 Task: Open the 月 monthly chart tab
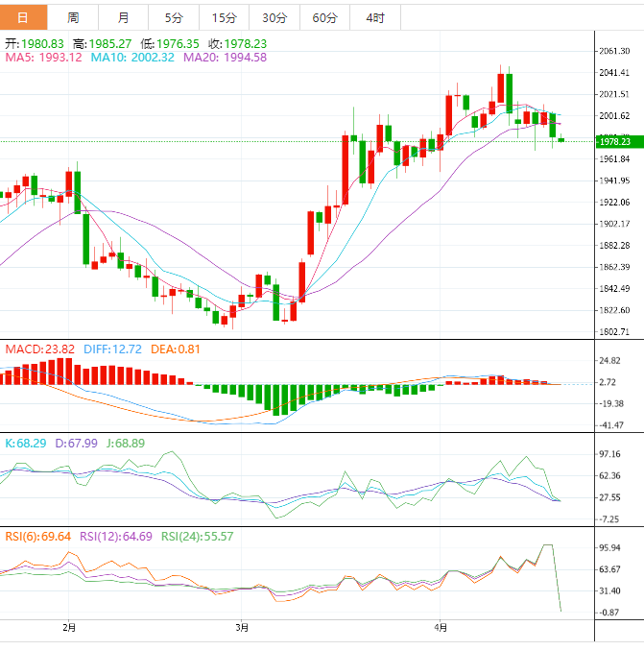click(x=123, y=17)
